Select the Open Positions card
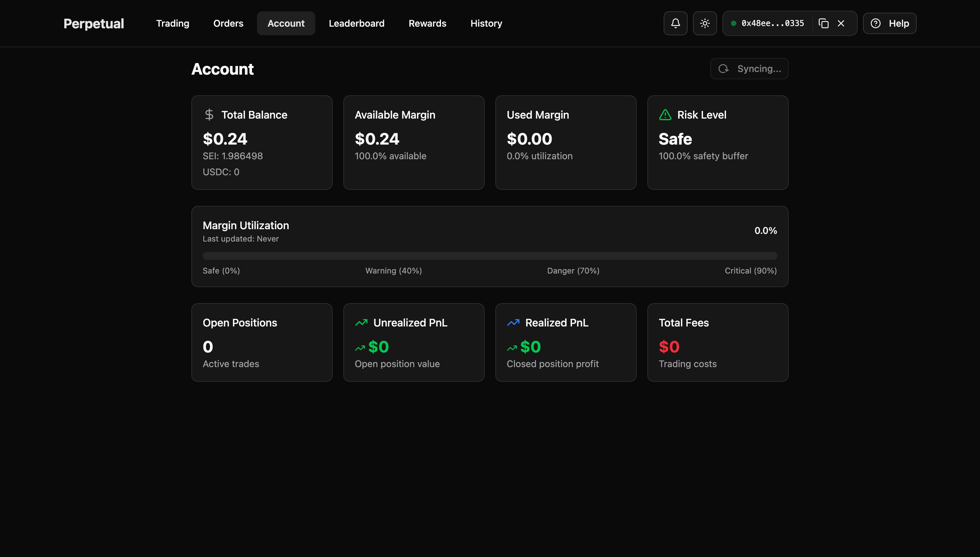 point(262,342)
